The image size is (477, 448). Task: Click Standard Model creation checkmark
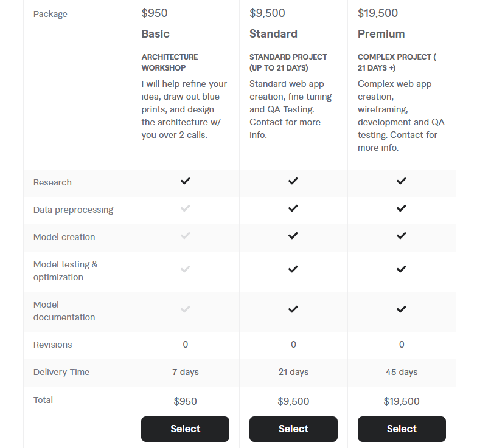293,236
